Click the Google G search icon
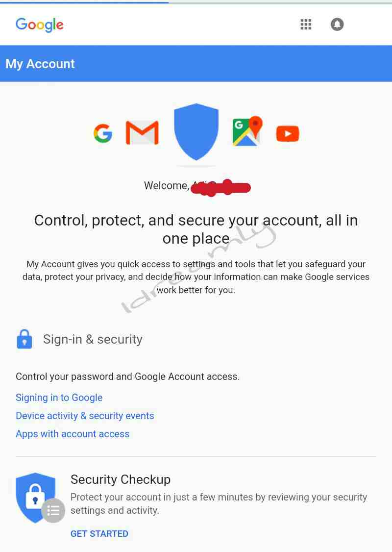The height and width of the screenshot is (552, 392). [x=103, y=133]
